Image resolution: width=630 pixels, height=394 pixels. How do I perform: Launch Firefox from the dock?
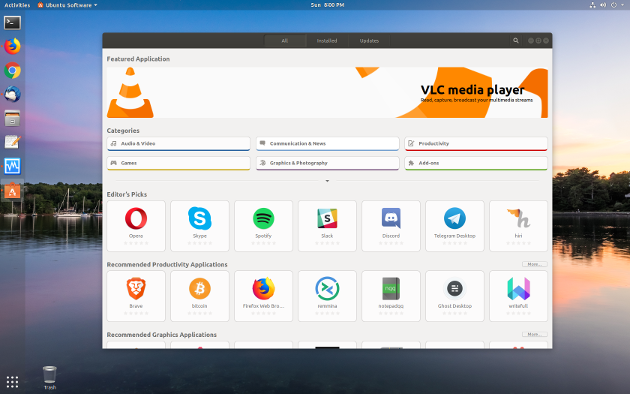tap(12, 46)
